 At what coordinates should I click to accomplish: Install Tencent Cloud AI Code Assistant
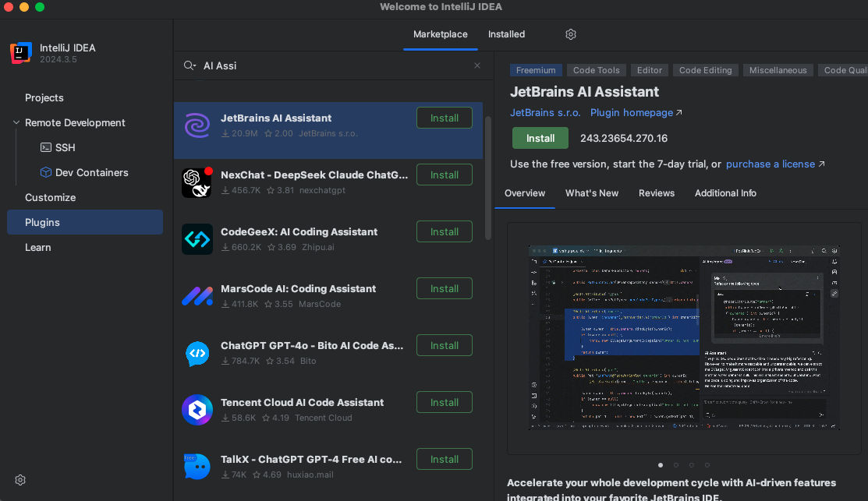click(445, 403)
